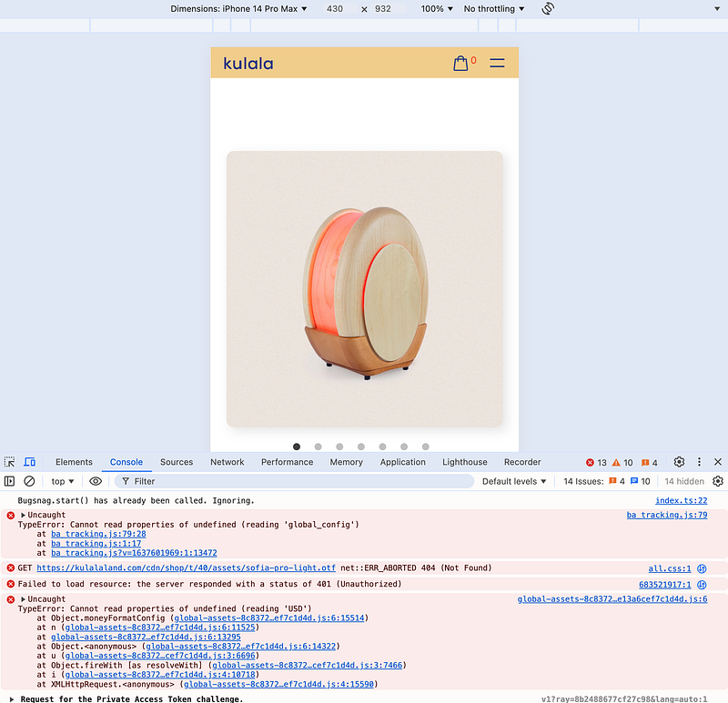Clear the console messages

coord(30,481)
